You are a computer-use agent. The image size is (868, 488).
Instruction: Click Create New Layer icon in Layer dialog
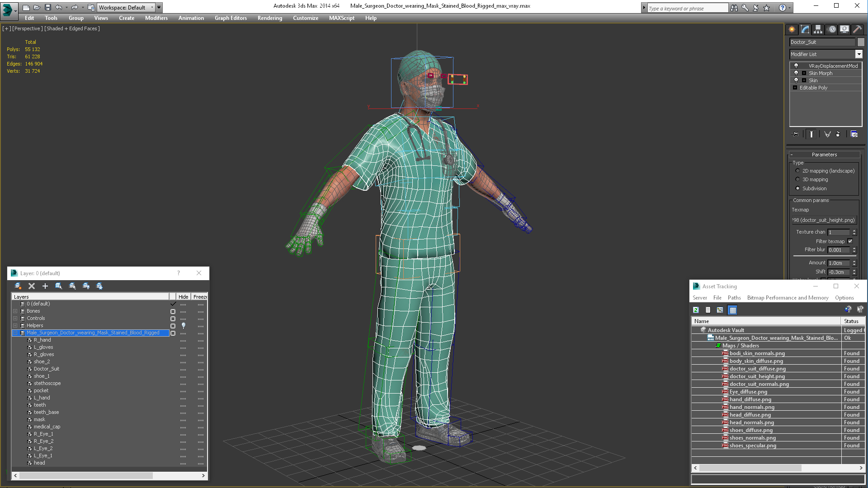[x=18, y=286]
